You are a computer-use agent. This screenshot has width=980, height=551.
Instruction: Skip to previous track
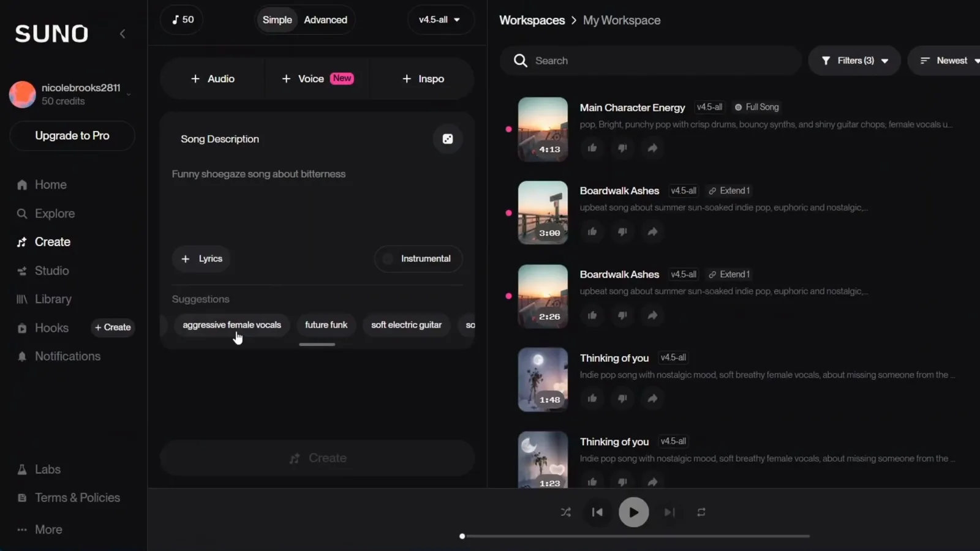tap(597, 512)
